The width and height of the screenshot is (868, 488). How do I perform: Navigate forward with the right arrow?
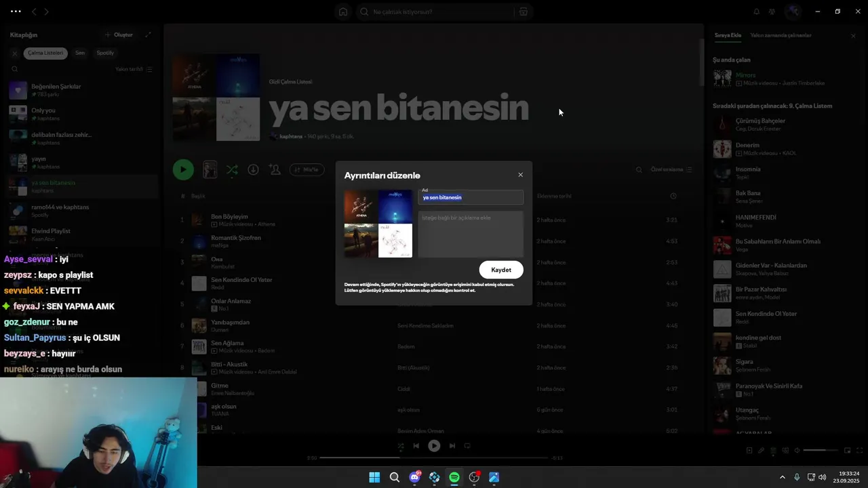[46, 12]
